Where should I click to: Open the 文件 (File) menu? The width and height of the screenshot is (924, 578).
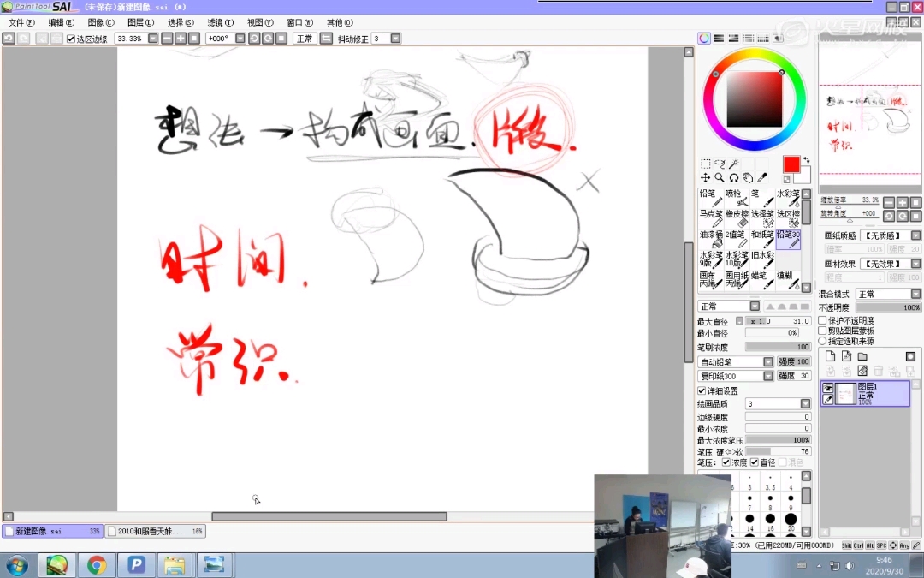21,22
